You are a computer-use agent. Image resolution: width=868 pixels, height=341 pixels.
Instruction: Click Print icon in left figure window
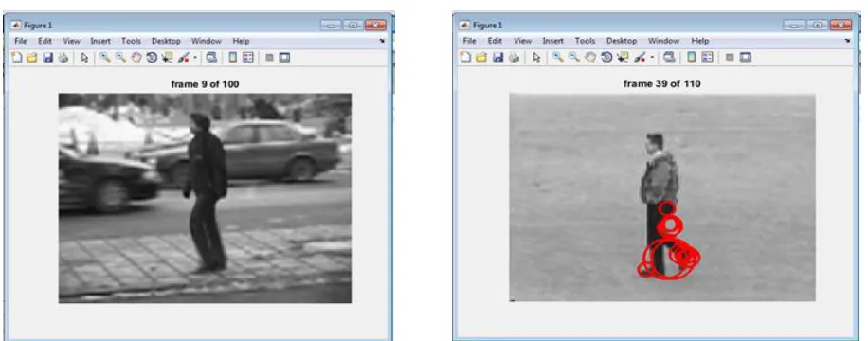(63, 58)
